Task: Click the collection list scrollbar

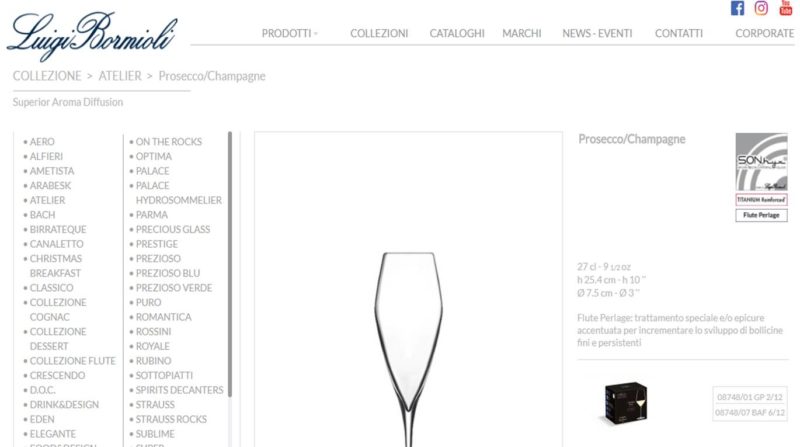Action: click(x=230, y=264)
